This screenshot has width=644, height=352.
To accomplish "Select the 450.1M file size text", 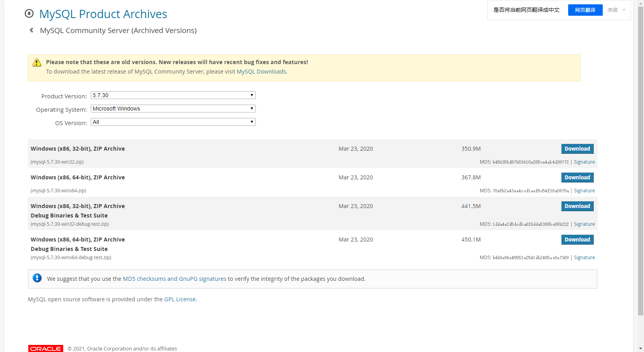I will point(471,240).
